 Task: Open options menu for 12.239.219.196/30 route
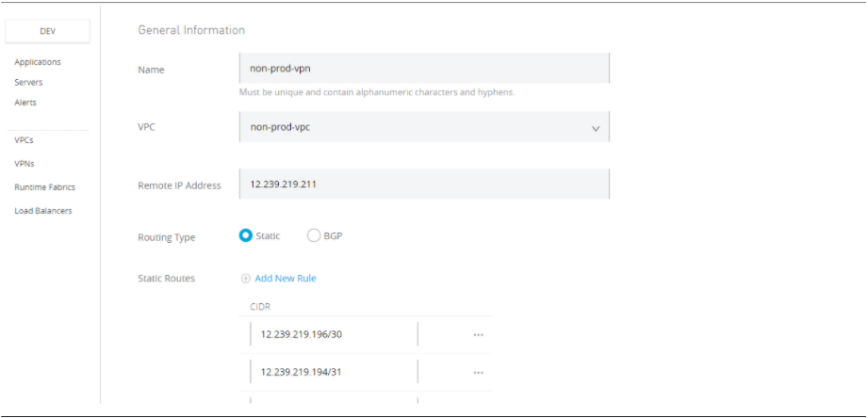(479, 334)
